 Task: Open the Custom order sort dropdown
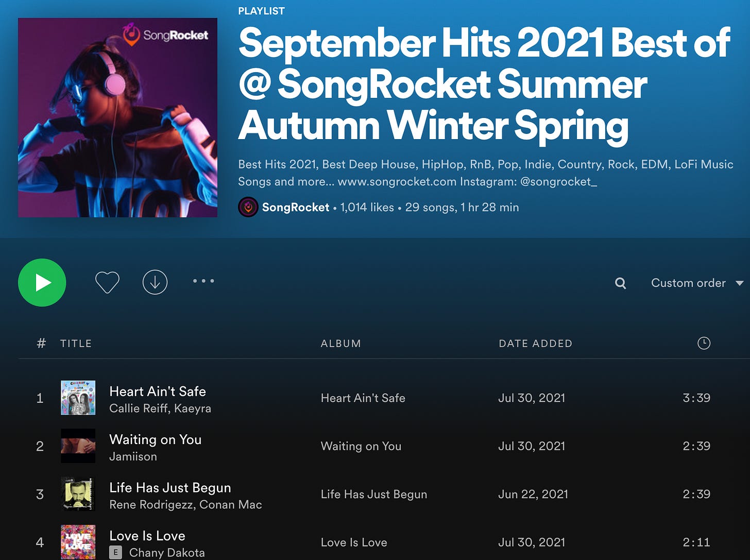click(697, 283)
